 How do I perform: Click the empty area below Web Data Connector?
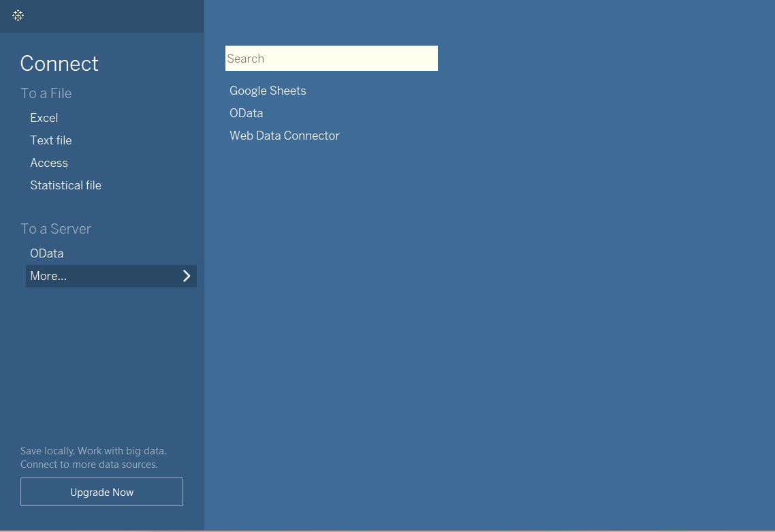tap(490, 337)
